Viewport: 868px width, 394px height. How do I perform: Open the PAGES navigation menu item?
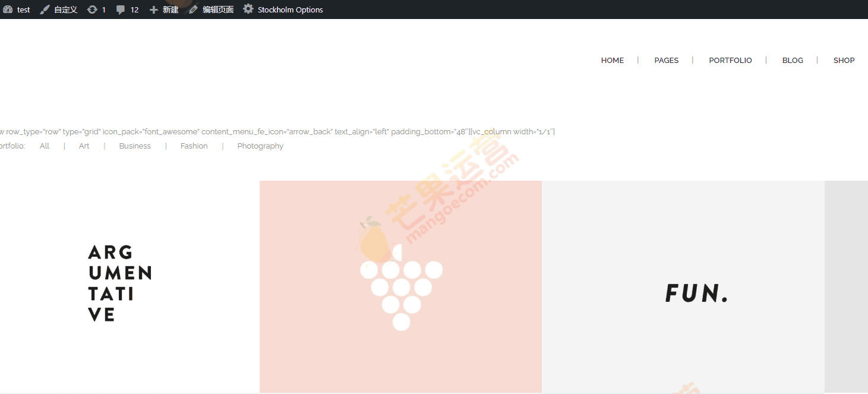point(666,61)
